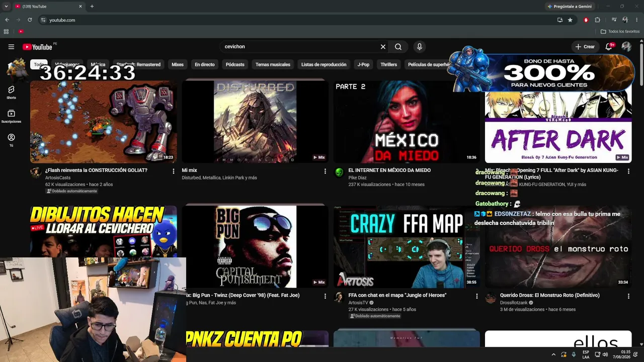644x362 pixels.
Task: Open the ArtosisCasts channel avatar
Action: point(36,173)
